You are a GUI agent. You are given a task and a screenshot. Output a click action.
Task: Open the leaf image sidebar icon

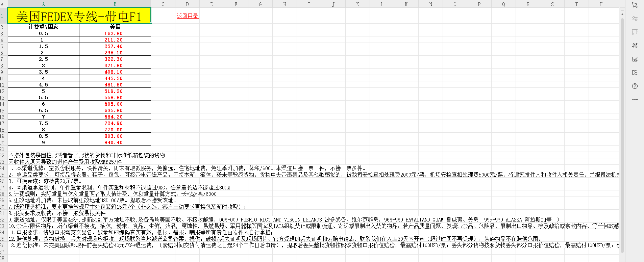(635, 59)
